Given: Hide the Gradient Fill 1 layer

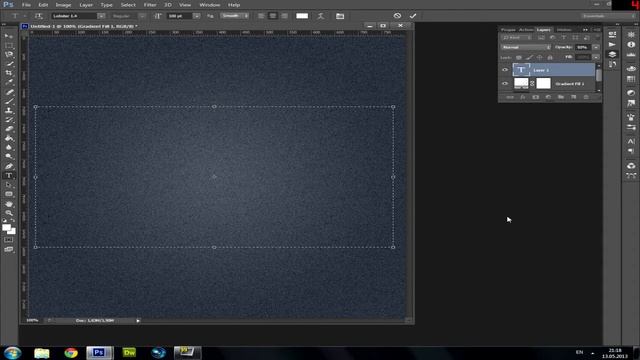Looking at the screenshot, I should [505, 83].
